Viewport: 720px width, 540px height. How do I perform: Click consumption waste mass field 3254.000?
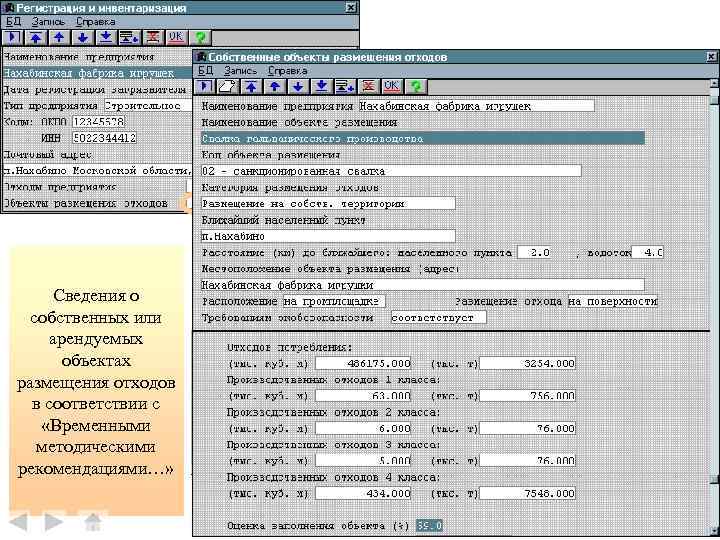527,364
